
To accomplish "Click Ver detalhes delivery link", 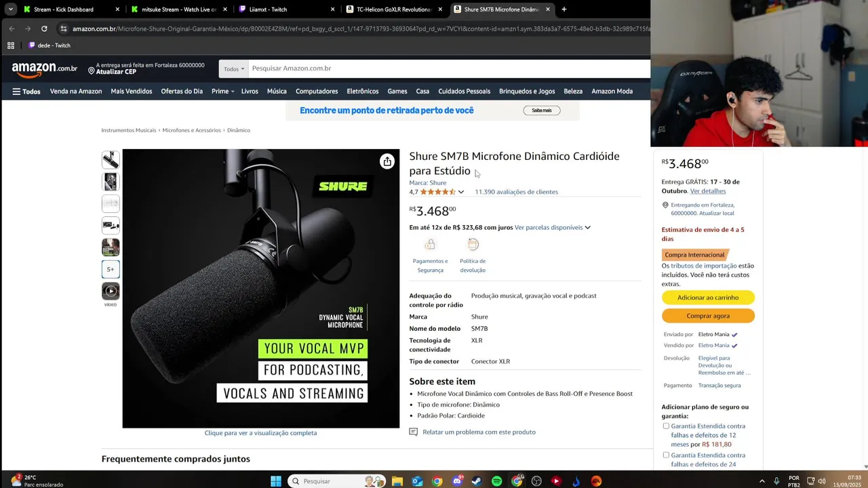I will click(x=708, y=191).
